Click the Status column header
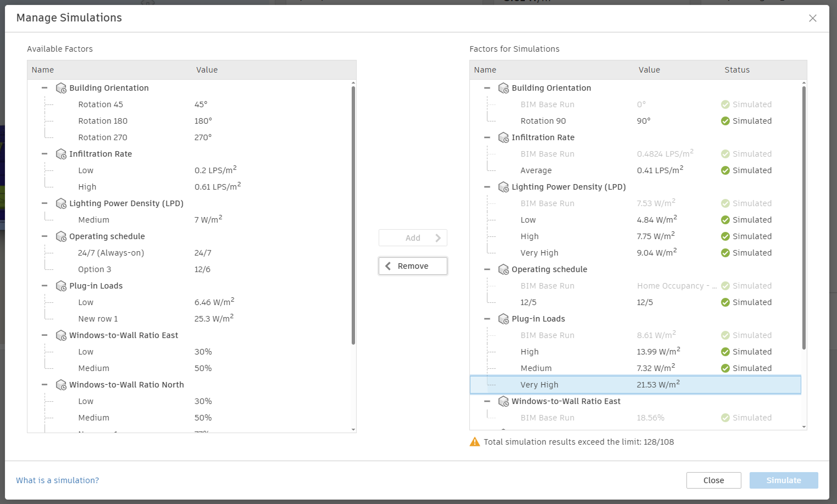837x504 pixels. tap(737, 70)
